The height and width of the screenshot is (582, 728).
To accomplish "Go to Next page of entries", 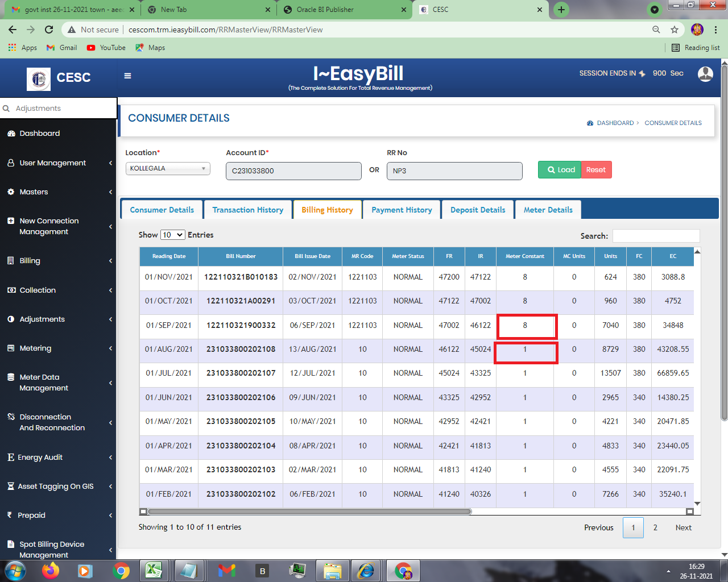I will (684, 527).
